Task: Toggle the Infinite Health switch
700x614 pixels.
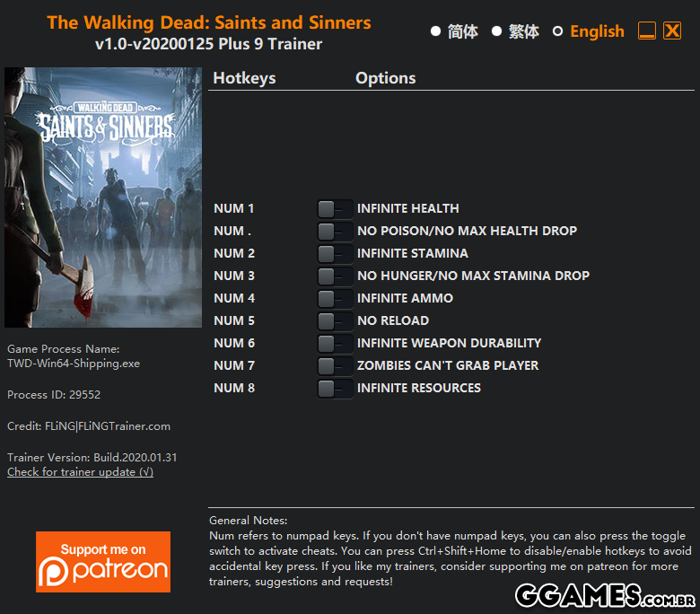Action: point(335,208)
